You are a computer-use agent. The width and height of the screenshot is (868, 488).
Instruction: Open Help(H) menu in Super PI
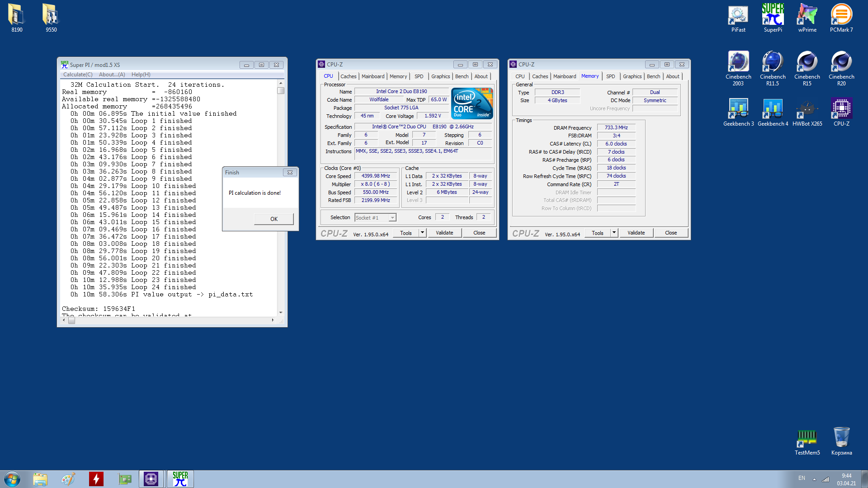point(141,75)
